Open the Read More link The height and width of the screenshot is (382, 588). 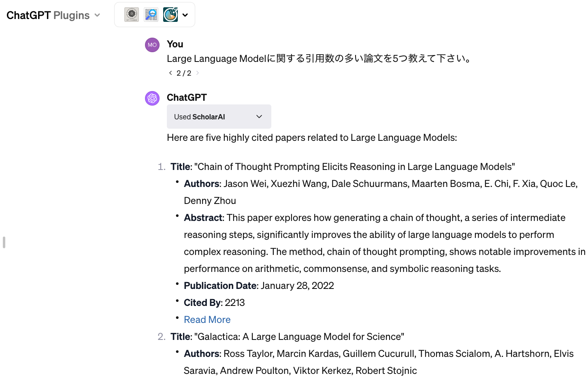[207, 320]
